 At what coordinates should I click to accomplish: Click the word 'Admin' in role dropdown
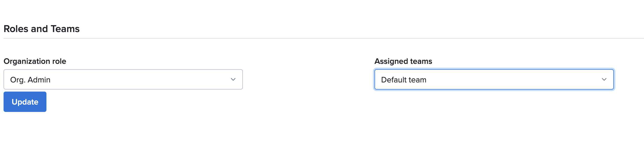(39, 80)
